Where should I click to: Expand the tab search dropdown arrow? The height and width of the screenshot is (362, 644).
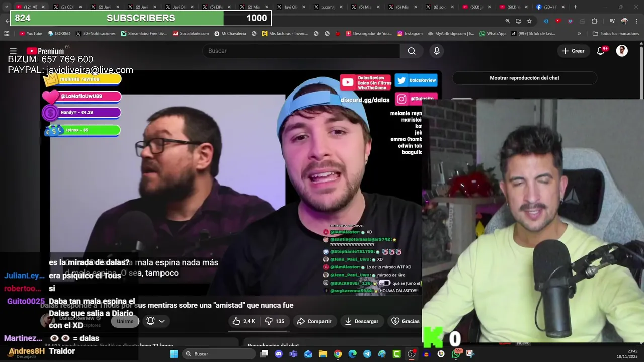coord(6,7)
